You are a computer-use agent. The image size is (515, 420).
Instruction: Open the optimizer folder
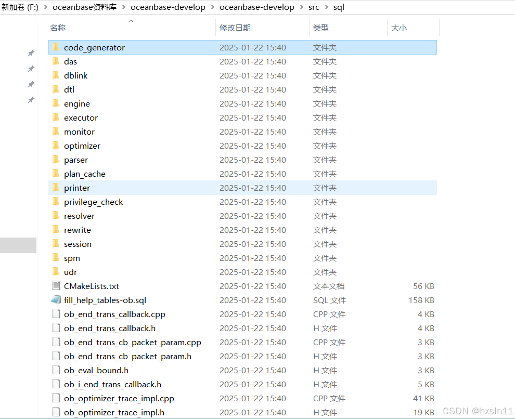tap(81, 146)
